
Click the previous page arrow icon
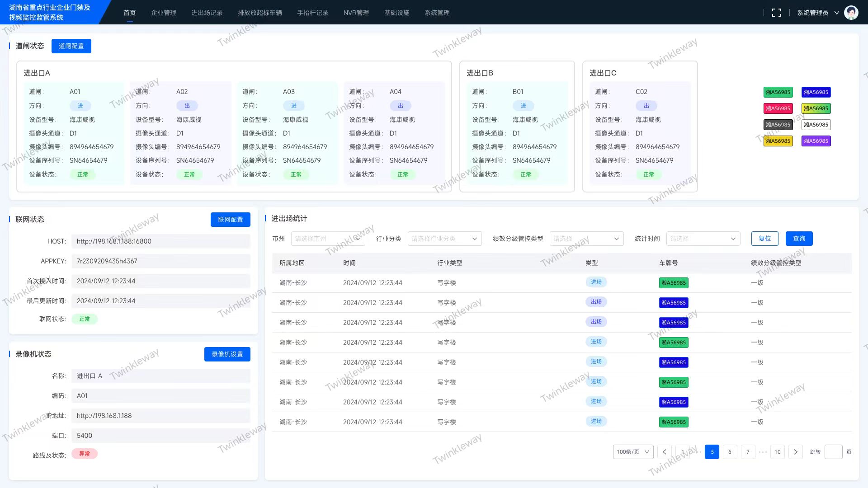pos(664,452)
